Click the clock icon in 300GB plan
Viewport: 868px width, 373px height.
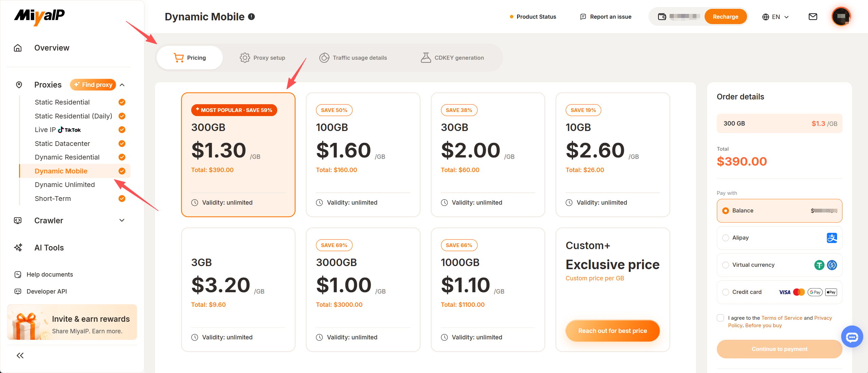point(195,203)
